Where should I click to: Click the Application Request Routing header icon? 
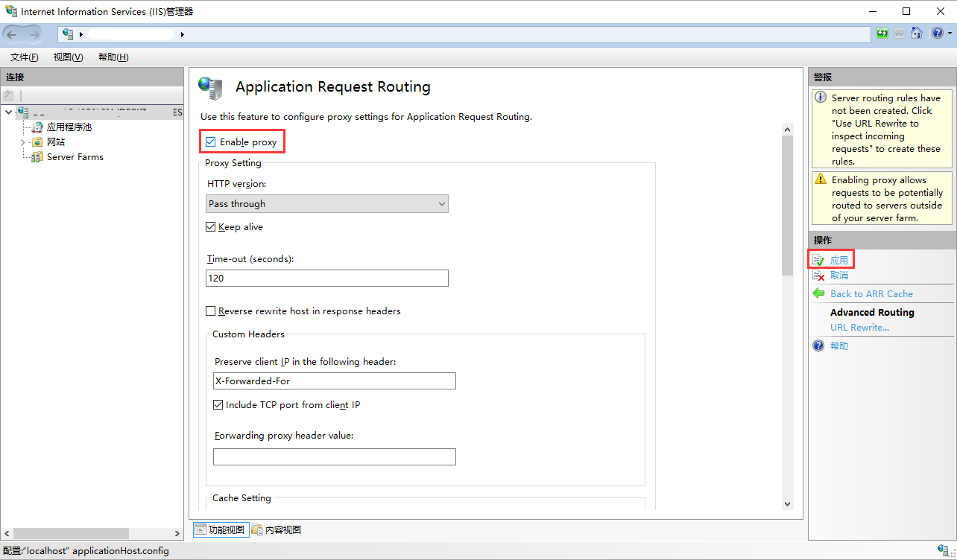coord(211,88)
